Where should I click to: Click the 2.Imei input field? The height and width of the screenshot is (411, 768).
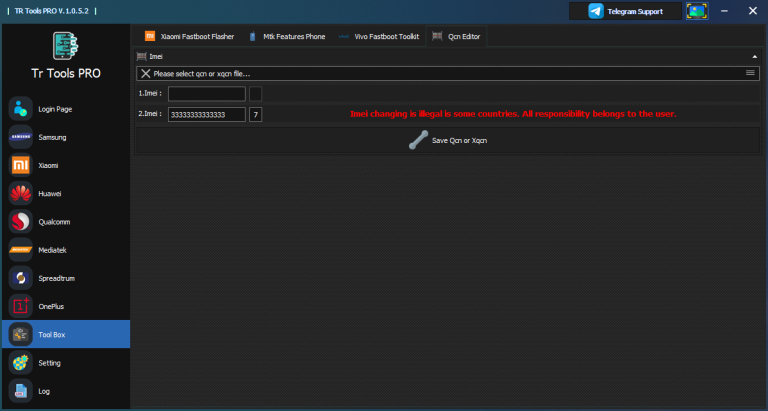(x=207, y=115)
